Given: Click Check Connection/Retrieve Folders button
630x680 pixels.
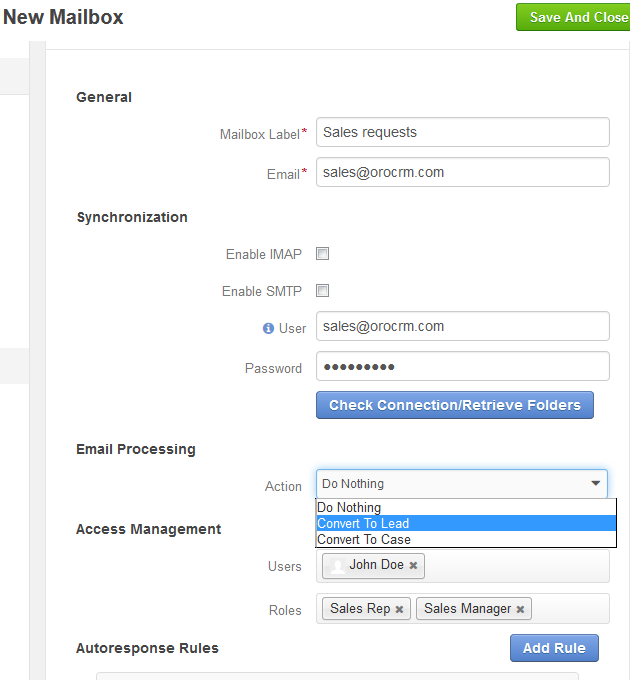Looking at the screenshot, I should click(x=455, y=405).
